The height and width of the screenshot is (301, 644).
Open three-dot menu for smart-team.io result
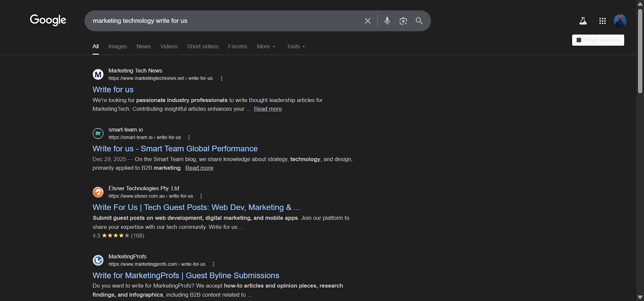(189, 137)
